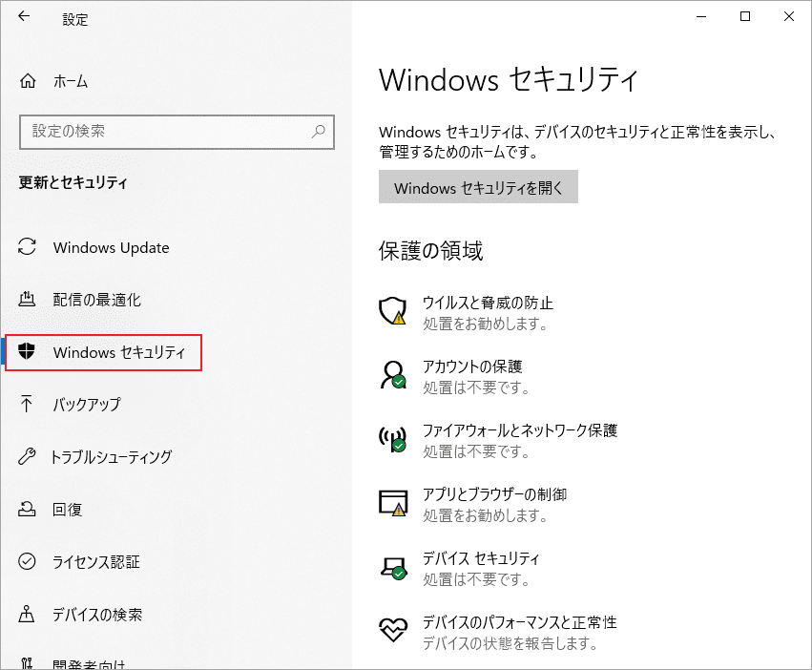The width and height of the screenshot is (812, 670).
Task: Click 処置は不要です under アカウントの保護
Action: pos(476,387)
